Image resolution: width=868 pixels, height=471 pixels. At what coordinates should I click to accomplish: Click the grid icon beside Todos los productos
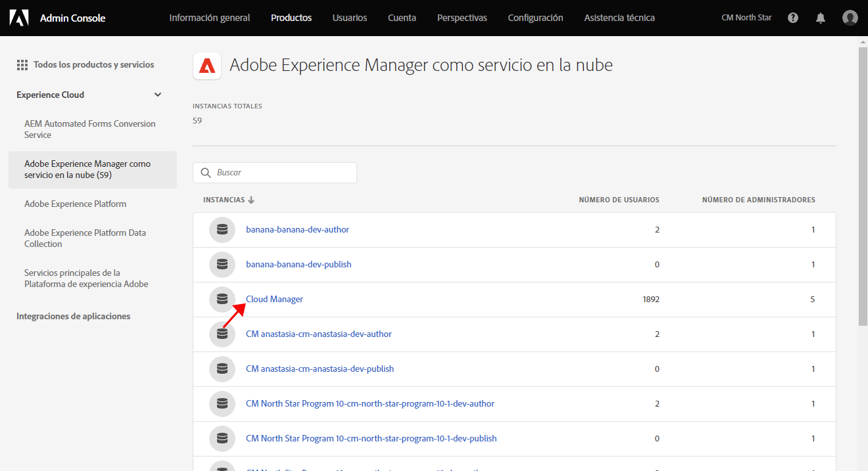pyautogui.click(x=22, y=65)
